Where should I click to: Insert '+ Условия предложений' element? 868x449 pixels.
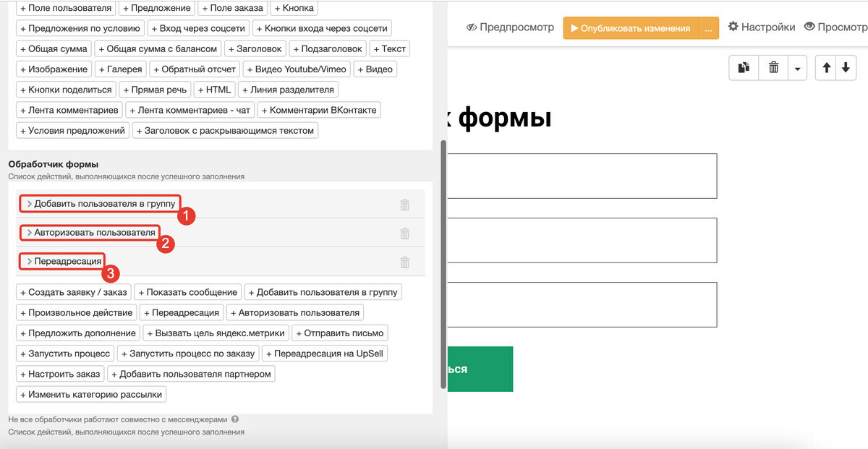(72, 131)
